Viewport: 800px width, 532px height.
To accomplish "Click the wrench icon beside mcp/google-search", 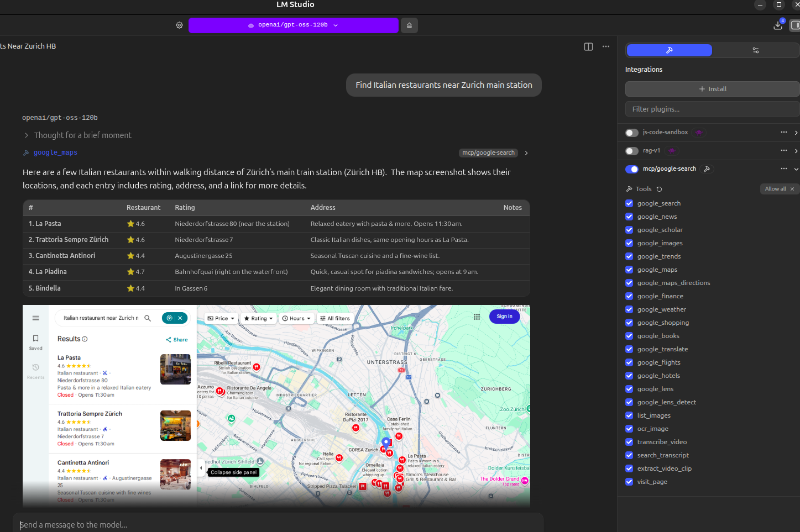I will click(707, 169).
